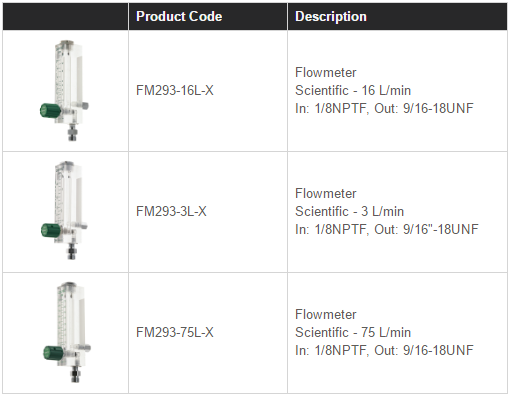Open the FM293-3L-X flowmeter product image
This screenshot has width=511, height=399.
pyautogui.click(x=64, y=211)
